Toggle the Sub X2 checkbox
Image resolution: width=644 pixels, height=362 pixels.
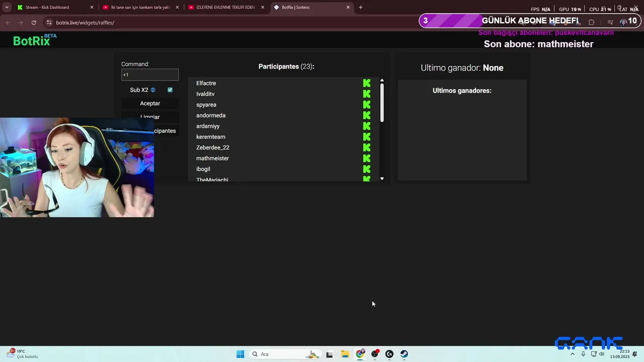[x=170, y=90]
